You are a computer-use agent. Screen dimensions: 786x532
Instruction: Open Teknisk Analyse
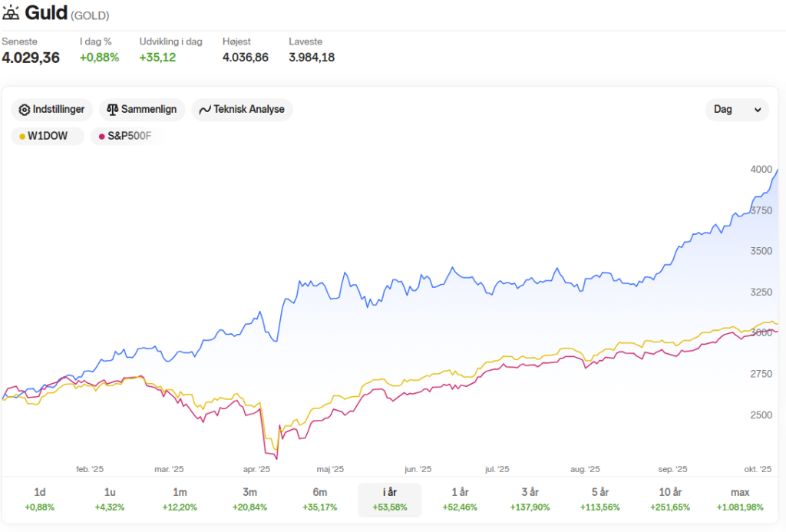pyautogui.click(x=242, y=109)
